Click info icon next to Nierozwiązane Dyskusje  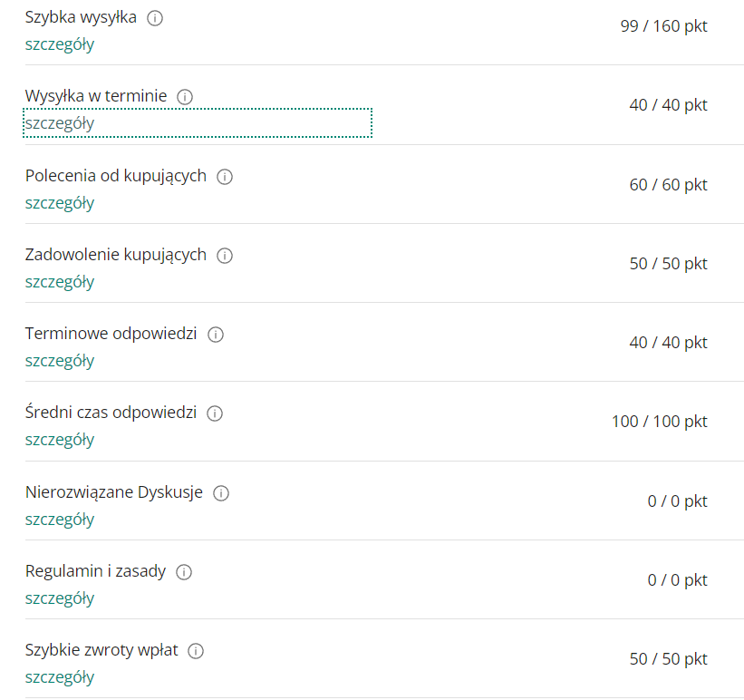click(221, 493)
